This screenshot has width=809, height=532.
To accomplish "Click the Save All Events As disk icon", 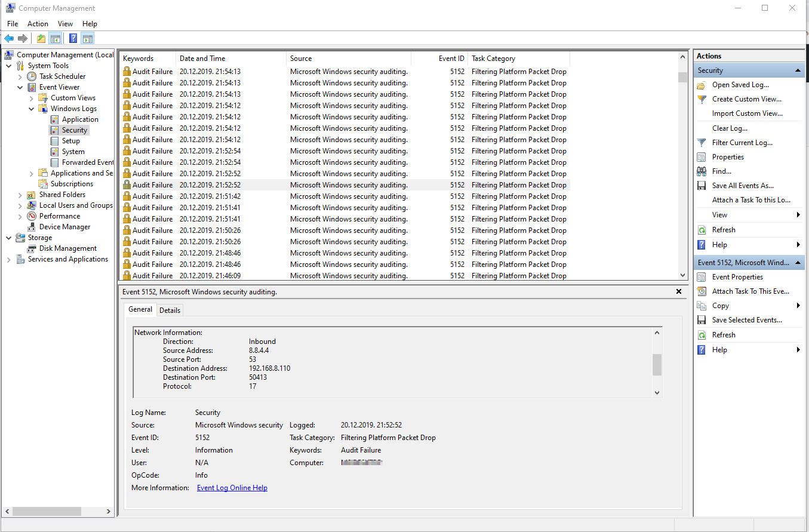I will 702,186.
